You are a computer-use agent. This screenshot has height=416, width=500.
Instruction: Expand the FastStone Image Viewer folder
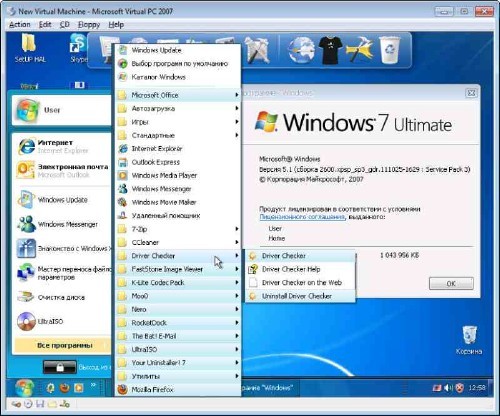click(x=178, y=269)
